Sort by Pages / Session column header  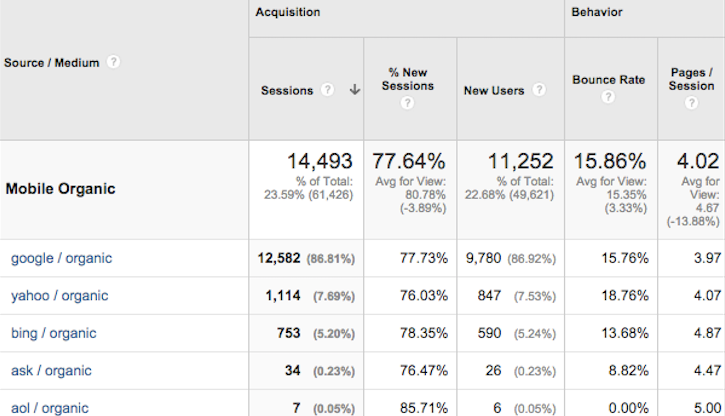tap(691, 79)
